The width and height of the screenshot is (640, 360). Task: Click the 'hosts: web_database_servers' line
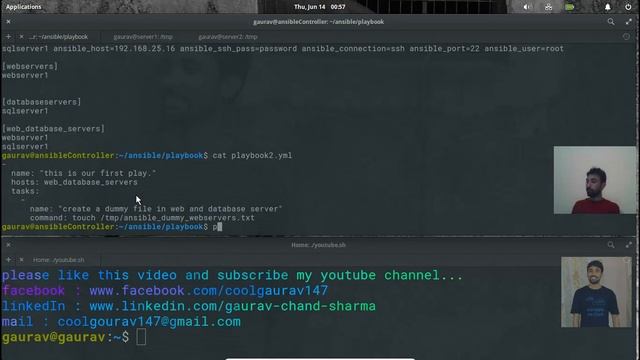click(x=74, y=182)
